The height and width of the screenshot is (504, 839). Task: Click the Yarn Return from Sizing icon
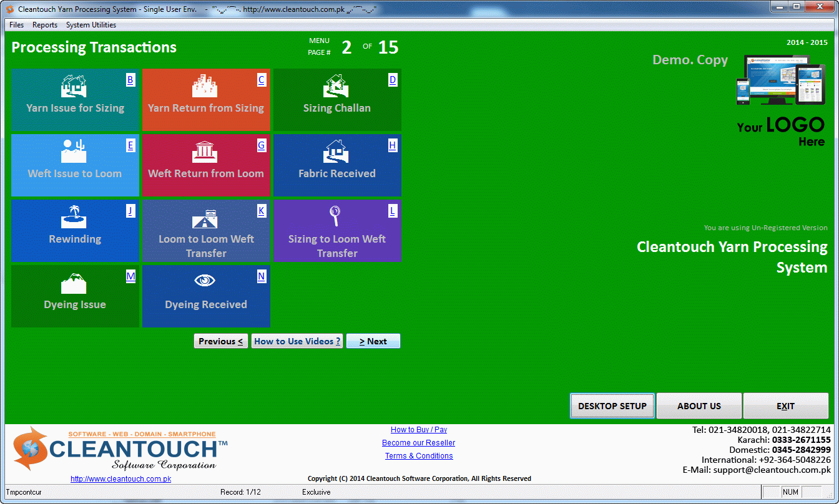(x=205, y=86)
